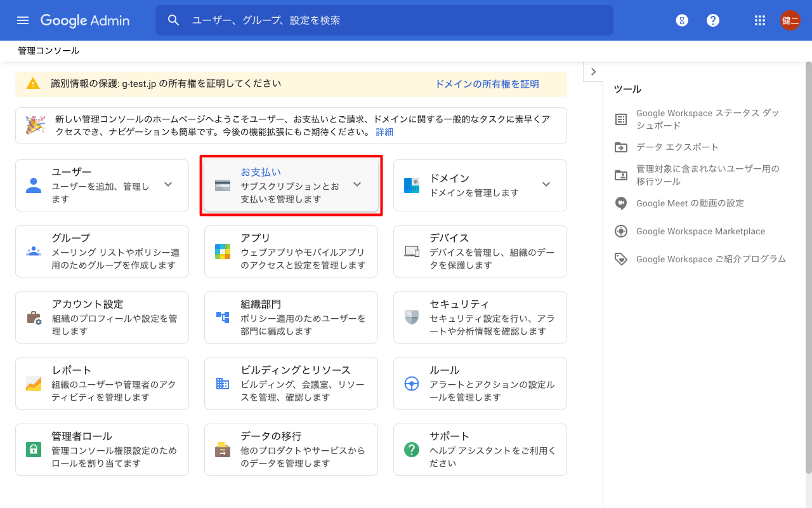Click the レポート chart icon
Image resolution: width=812 pixels, height=508 pixels.
click(x=34, y=384)
